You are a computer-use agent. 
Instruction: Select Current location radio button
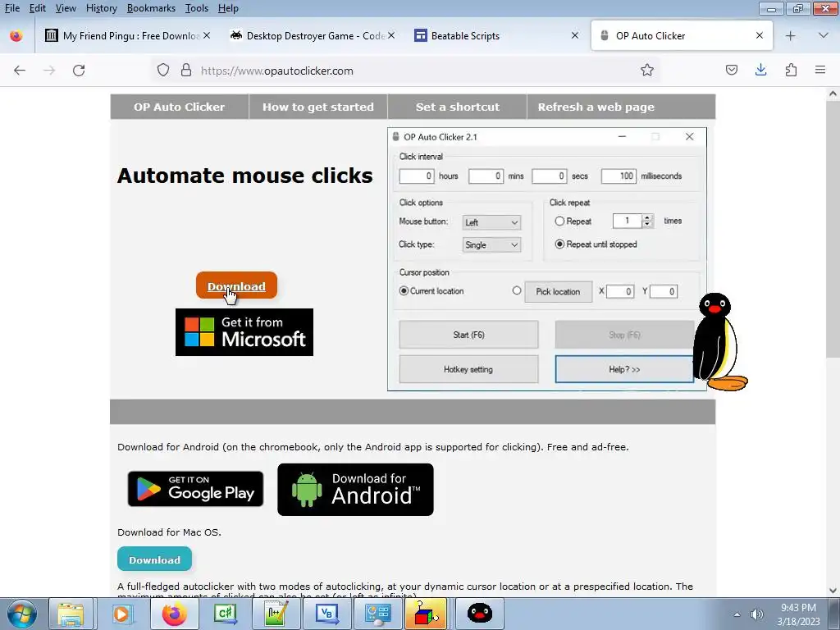404,291
